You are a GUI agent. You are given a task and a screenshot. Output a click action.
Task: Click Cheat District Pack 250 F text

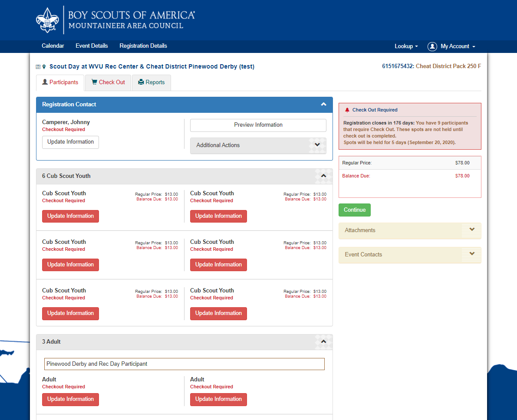(448, 66)
